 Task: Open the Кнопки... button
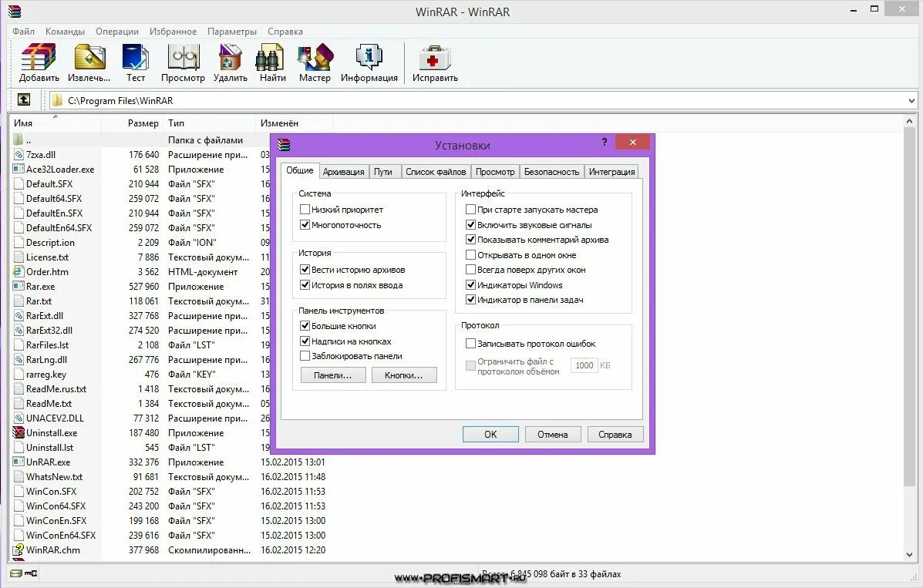(x=404, y=375)
